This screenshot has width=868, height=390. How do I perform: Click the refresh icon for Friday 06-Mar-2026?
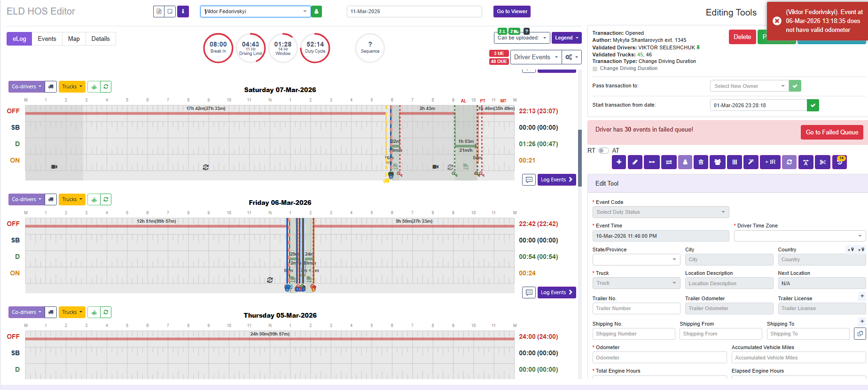106,199
